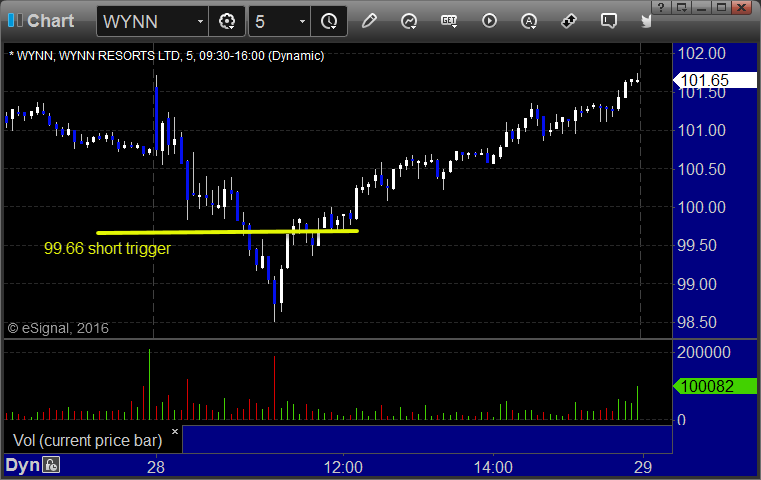The image size is (761, 480).
Task: Click the 99.50 price axis label
Action: tap(696, 246)
